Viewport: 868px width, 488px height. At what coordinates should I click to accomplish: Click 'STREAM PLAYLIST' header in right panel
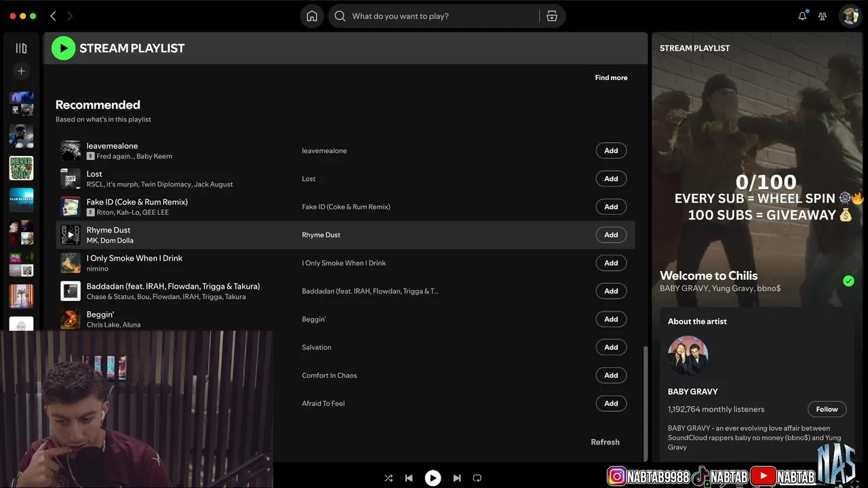click(694, 48)
